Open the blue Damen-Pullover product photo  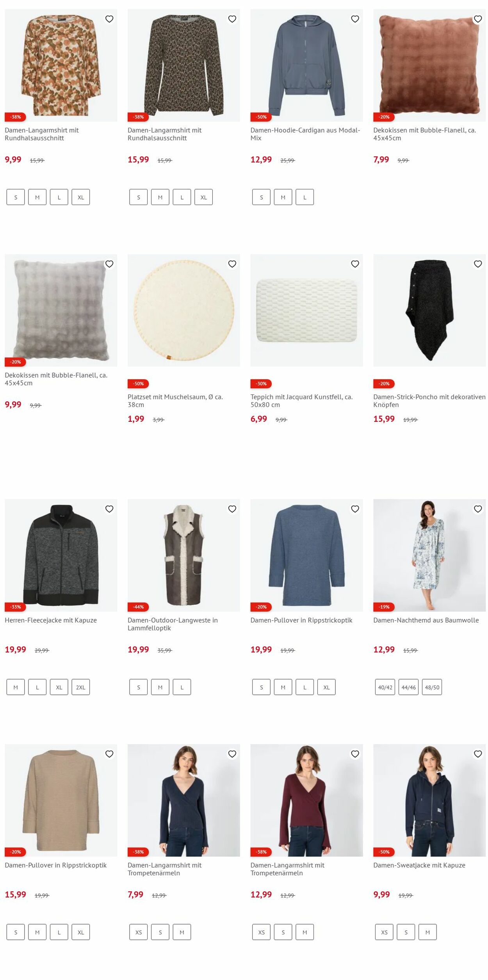pyautogui.click(x=306, y=555)
